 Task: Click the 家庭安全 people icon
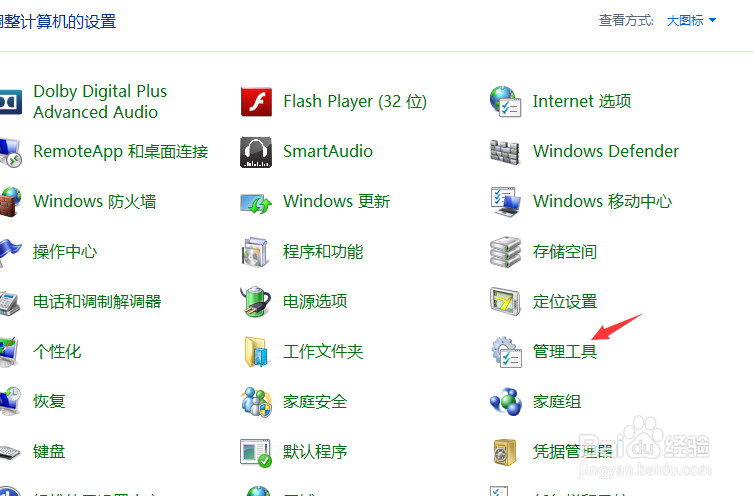[256, 402]
